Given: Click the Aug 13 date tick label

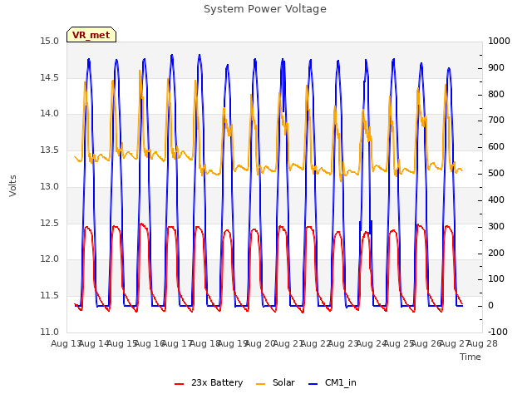Looking at the screenshot, I should (x=66, y=343).
